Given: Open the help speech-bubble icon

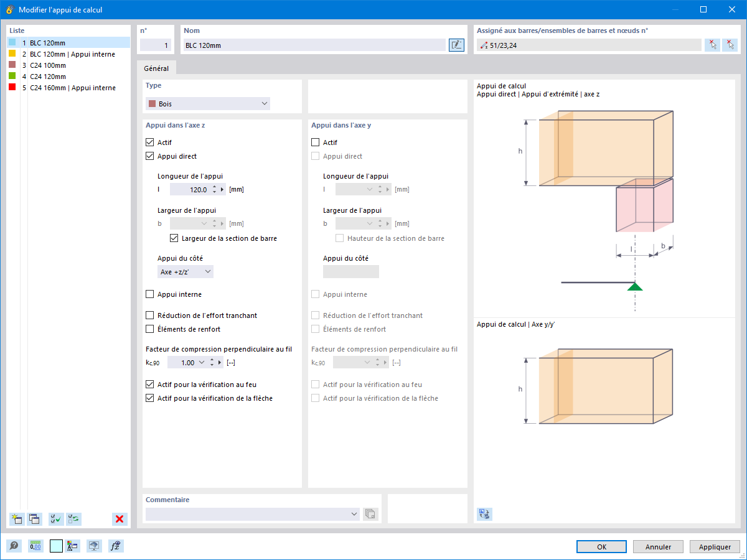Looking at the screenshot, I should click(x=14, y=546).
